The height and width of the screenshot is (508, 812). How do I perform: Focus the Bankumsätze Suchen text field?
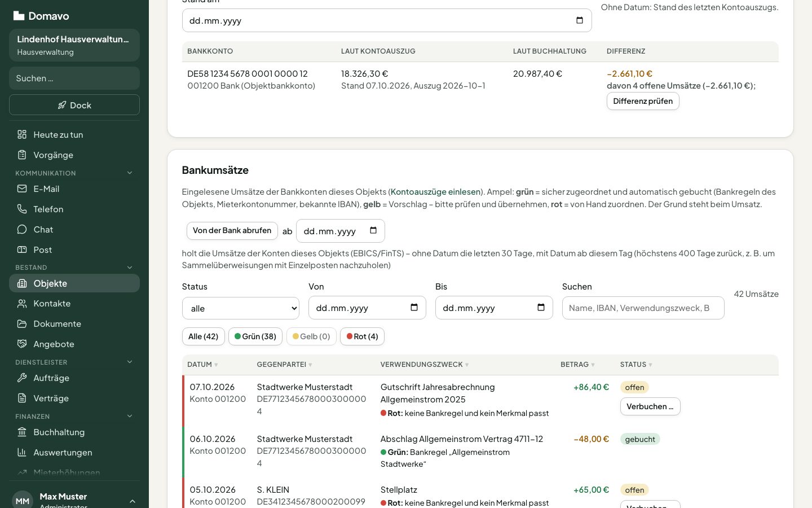coord(643,308)
